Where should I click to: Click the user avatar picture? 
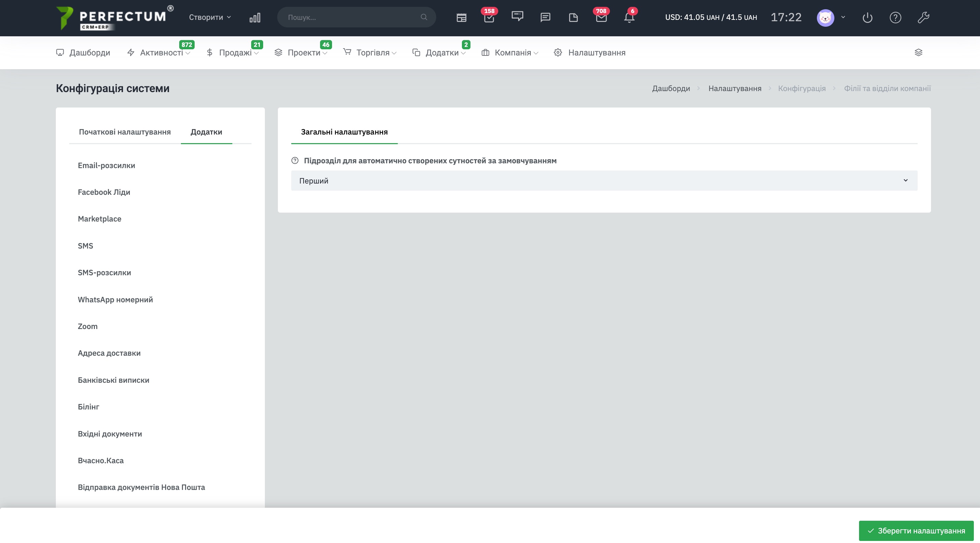click(825, 17)
